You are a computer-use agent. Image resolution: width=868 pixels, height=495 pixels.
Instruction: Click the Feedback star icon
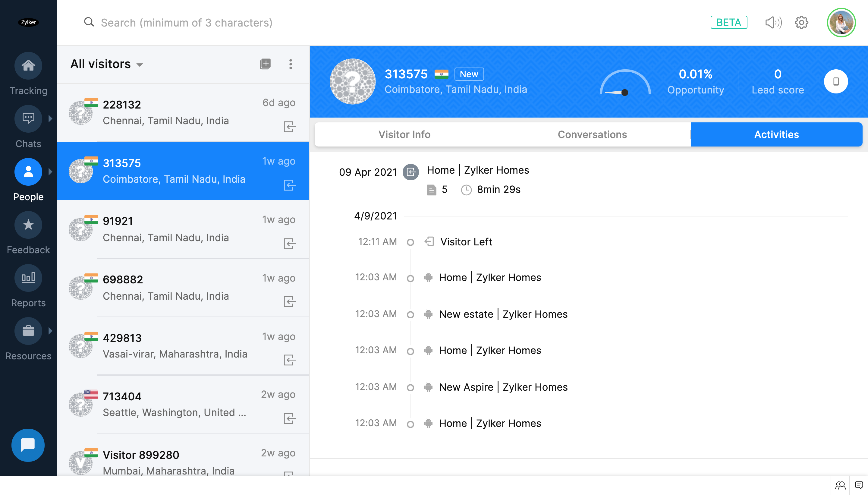28,224
